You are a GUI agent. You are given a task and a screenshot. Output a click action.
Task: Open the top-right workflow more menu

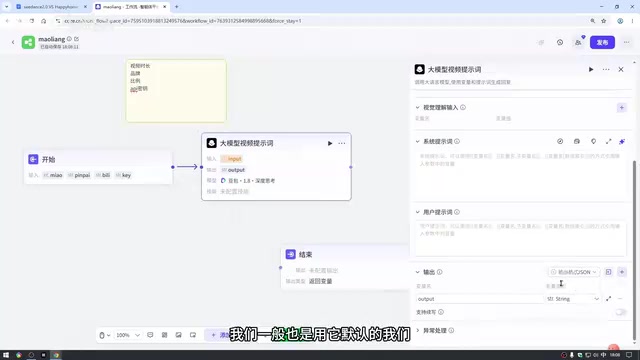(626, 42)
